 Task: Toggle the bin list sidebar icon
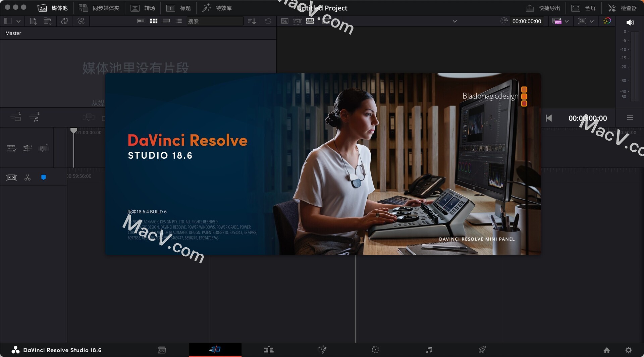pyautogui.click(x=8, y=21)
